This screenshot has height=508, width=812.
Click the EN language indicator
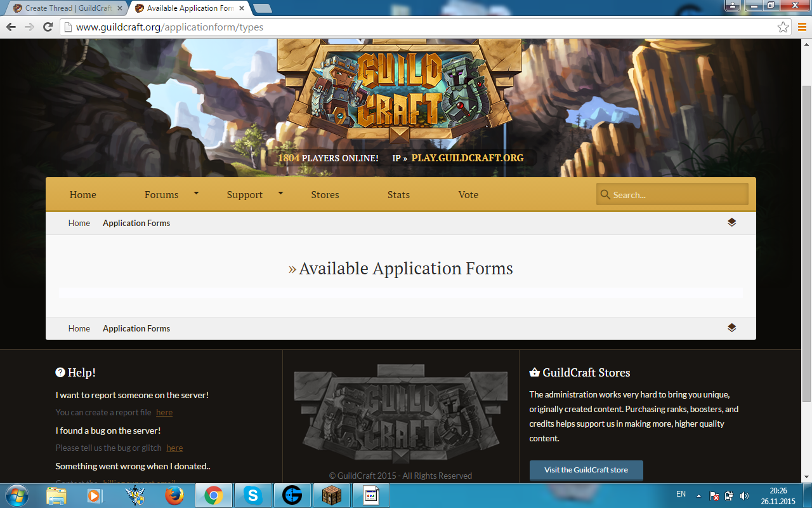point(681,494)
